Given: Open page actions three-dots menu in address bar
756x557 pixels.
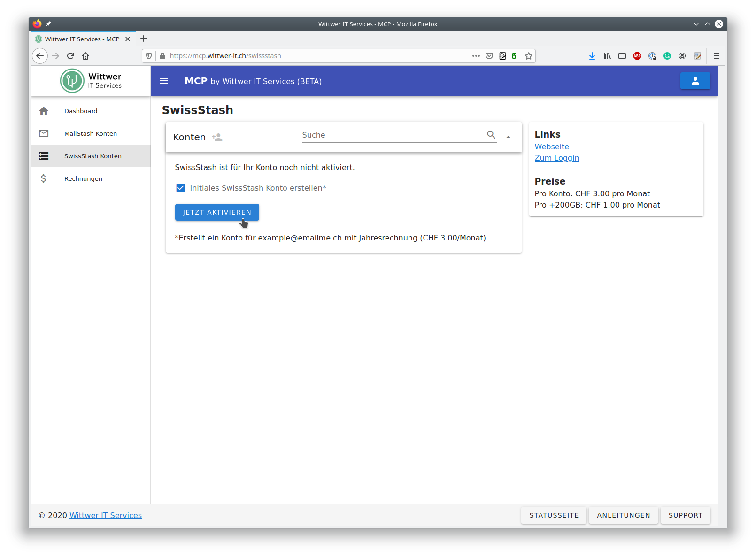Looking at the screenshot, I should (x=476, y=56).
